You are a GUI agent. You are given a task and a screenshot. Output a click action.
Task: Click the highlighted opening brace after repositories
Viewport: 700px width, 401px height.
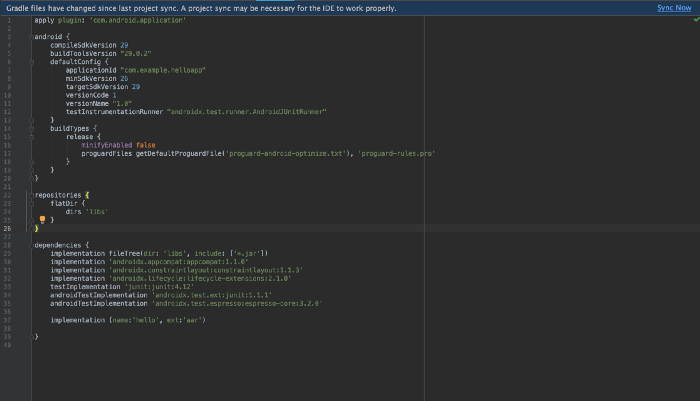point(87,195)
